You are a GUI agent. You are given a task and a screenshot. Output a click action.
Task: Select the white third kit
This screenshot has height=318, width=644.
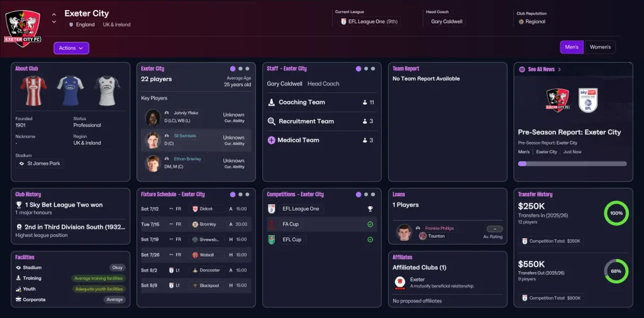[x=107, y=90]
